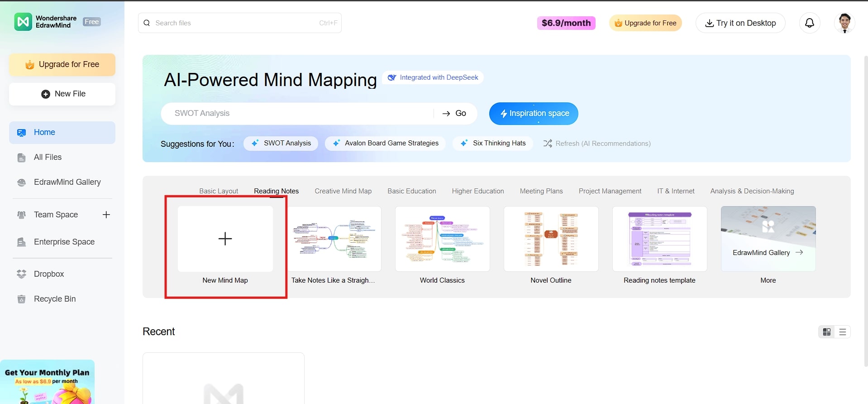
Task: Open Inspiration space
Action: pyautogui.click(x=534, y=114)
